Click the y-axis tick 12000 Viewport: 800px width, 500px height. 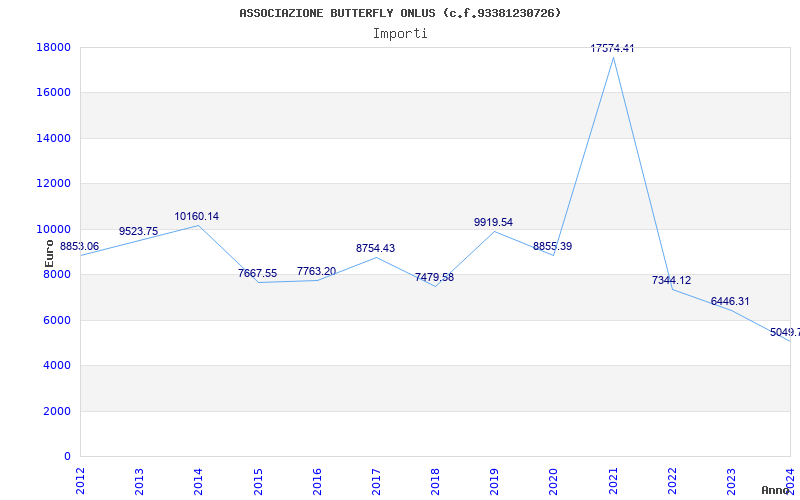54,184
